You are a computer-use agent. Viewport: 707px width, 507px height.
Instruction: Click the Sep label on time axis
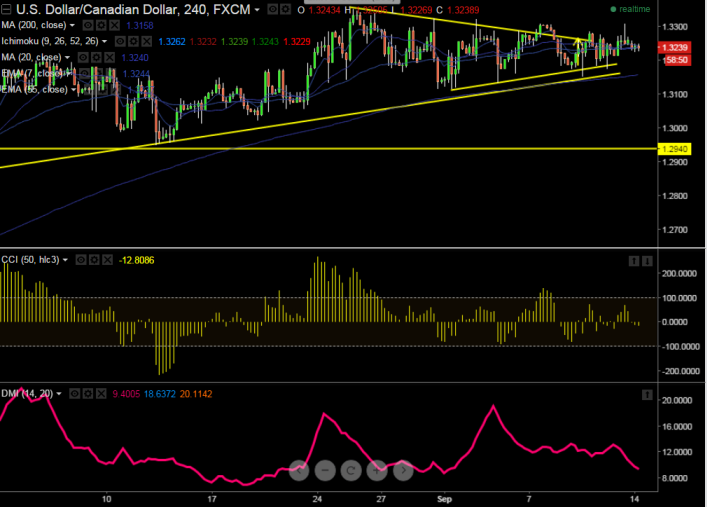pyautogui.click(x=444, y=499)
